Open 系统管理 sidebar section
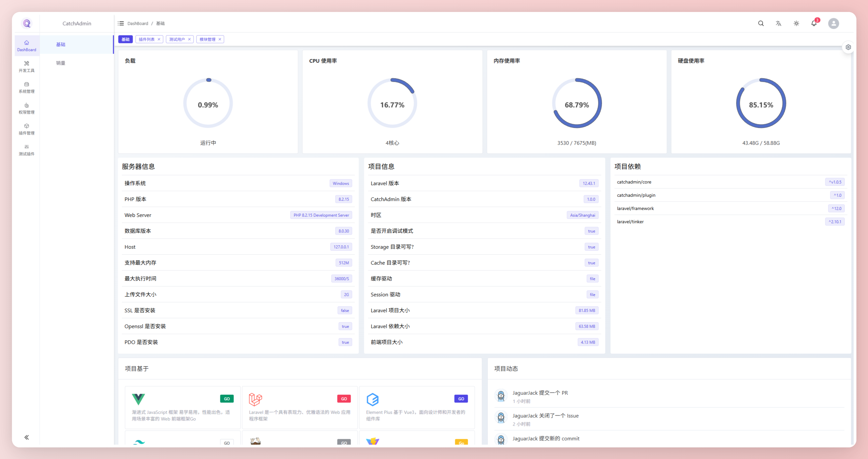This screenshot has height=459, width=868. [26, 87]
